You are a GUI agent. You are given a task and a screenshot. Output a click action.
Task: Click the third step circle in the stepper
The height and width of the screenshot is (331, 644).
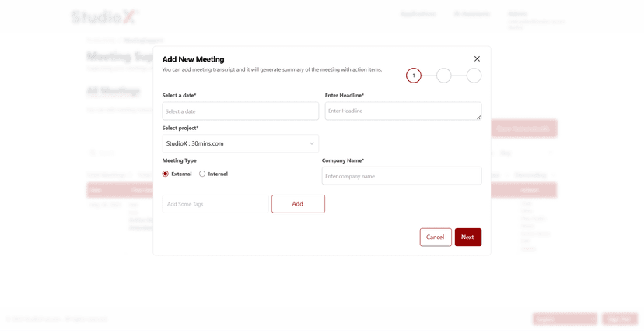[x=474, y=76]
